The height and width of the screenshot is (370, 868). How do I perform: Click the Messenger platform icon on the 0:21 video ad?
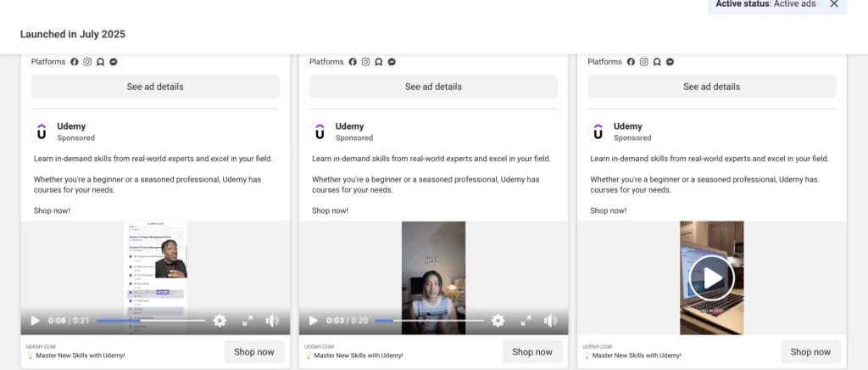point(114,62)
